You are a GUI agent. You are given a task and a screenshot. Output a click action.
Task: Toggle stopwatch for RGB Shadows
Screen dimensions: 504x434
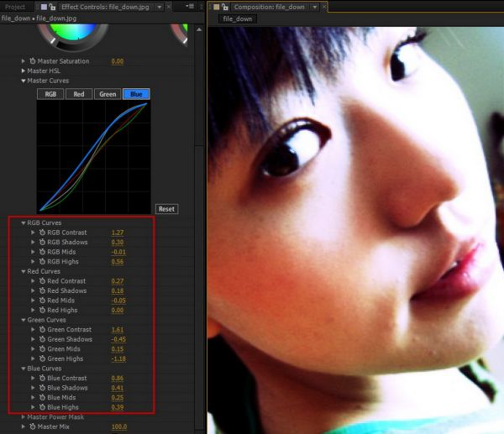[43, 242]
